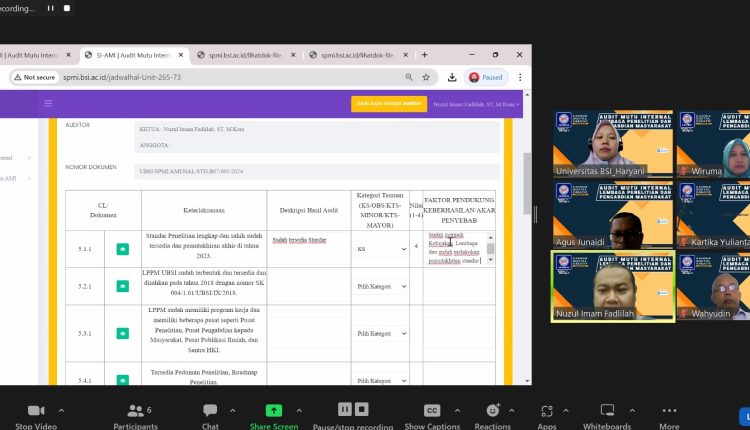
Task: Open the KS category dropdown for row 5.1.1
Action: (381, 249)
